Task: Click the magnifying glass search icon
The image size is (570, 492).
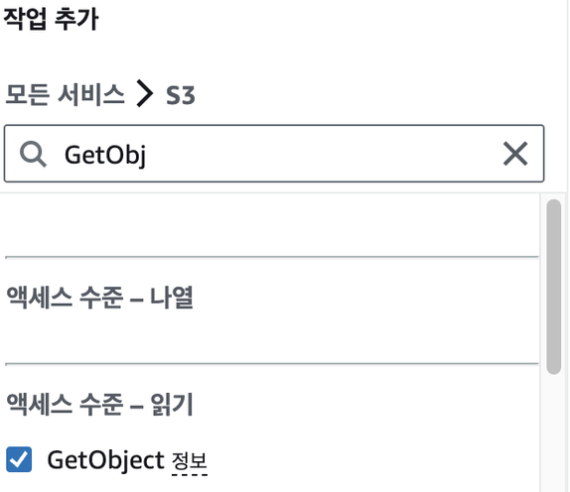Action: pyautogui.click(x=33, y=154)
